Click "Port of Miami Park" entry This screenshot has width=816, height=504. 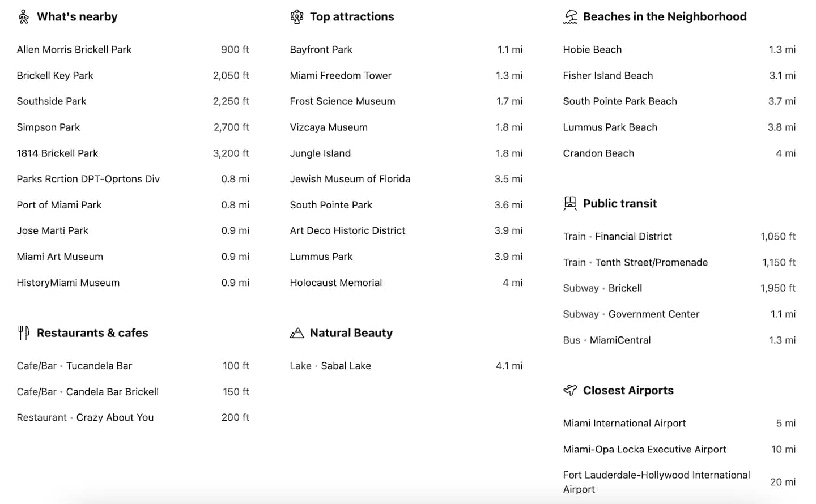59,205
